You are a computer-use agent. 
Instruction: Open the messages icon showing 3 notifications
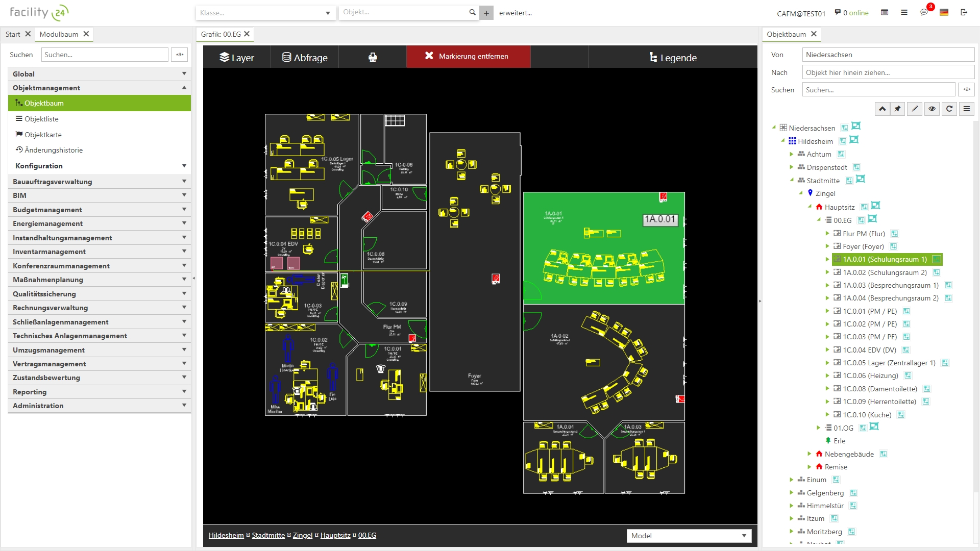(924, 12)
